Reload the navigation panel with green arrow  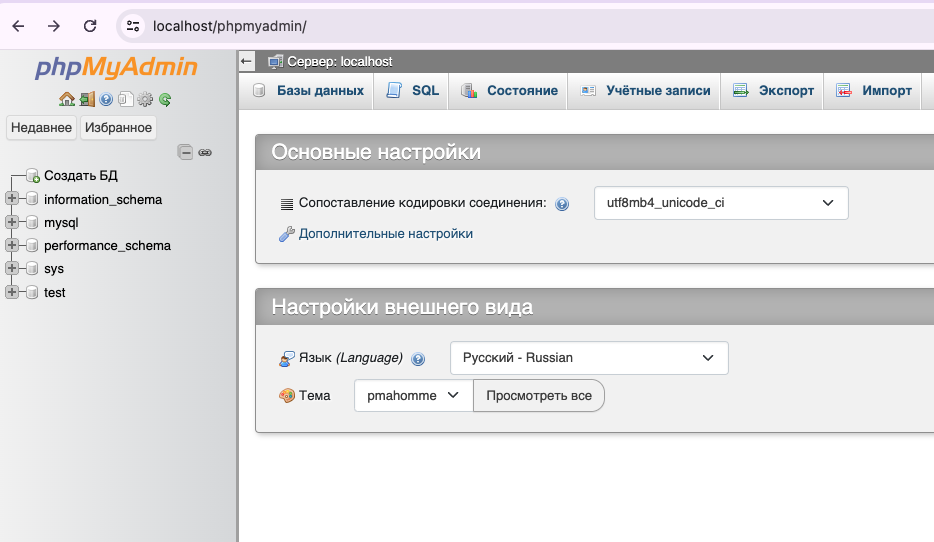tap(165, 99)
